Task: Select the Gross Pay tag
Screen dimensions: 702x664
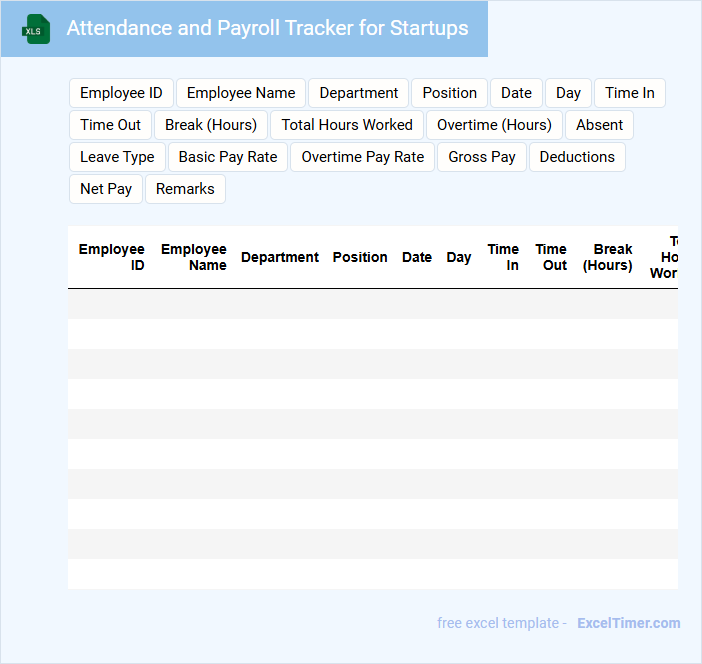Action: tap(482, 157)
